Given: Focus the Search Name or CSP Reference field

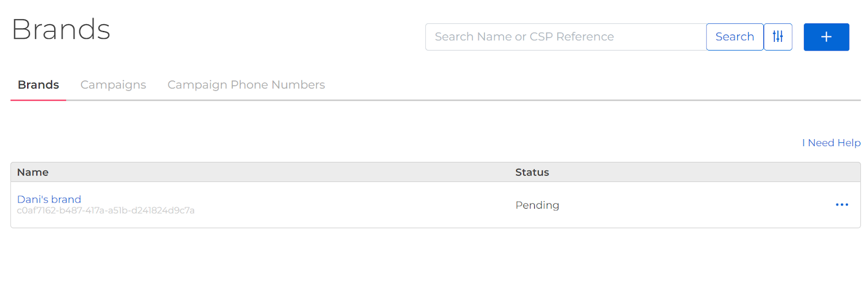Looking at the screenshot, I should [x=566, y=37].
